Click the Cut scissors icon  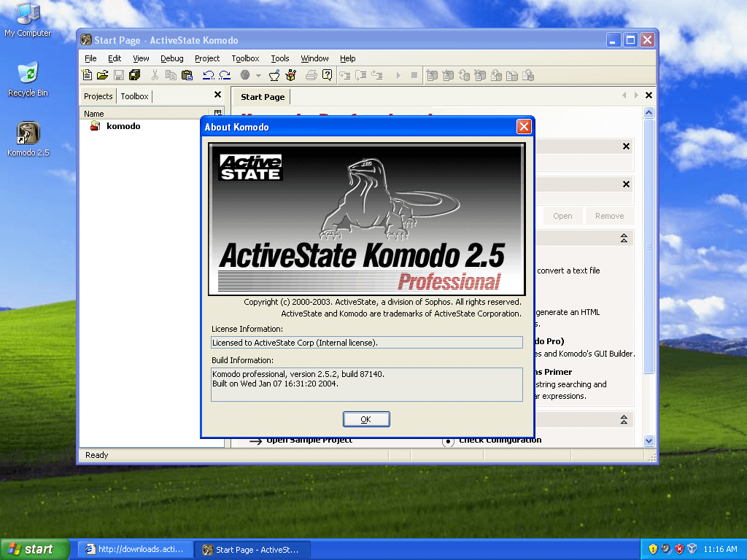point(155,75)
